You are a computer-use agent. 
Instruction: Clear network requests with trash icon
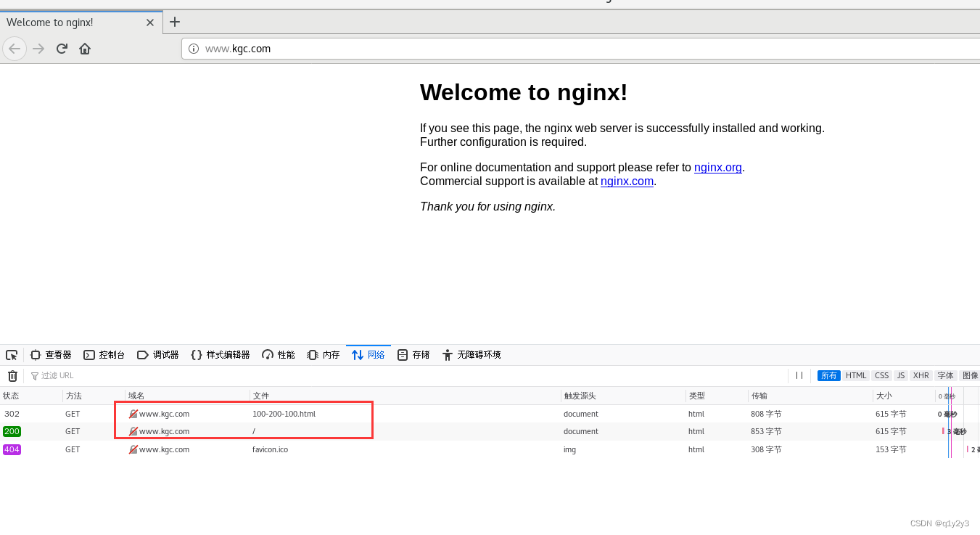12,375
